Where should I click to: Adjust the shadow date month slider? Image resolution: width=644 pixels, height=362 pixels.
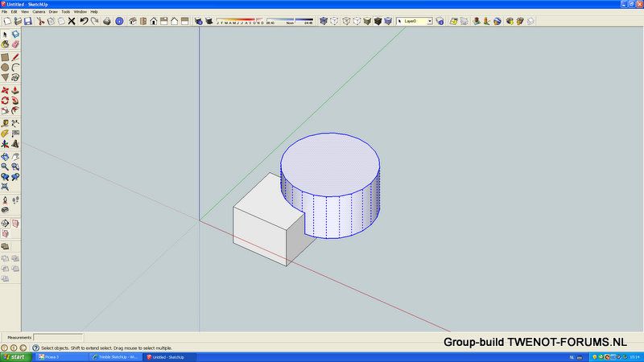point(240,21)
